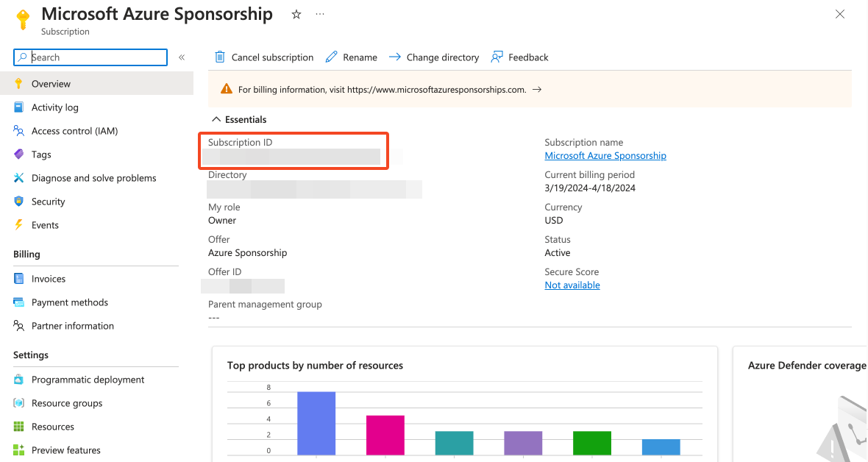
Task: Click the Resource groups cube icon
Action: click(x=19, y=402)
